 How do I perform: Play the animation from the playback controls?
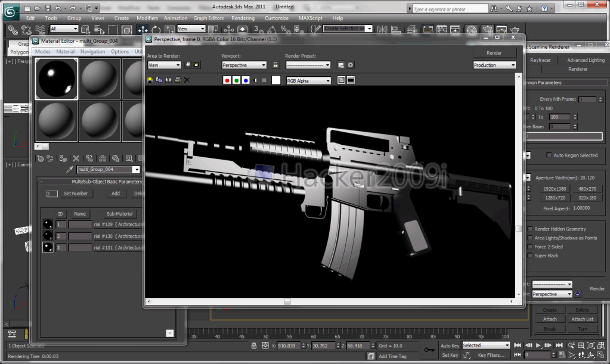point(538,346)
